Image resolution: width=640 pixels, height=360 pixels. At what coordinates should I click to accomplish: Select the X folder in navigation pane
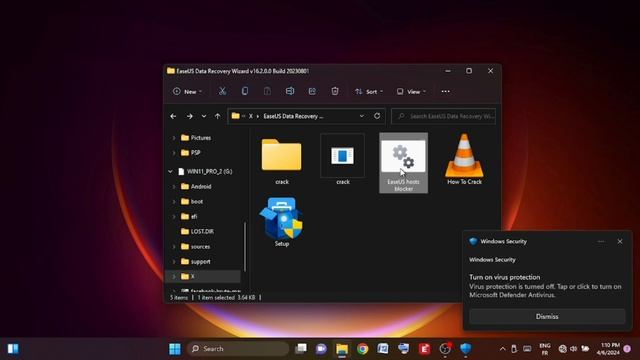(203, 276)
